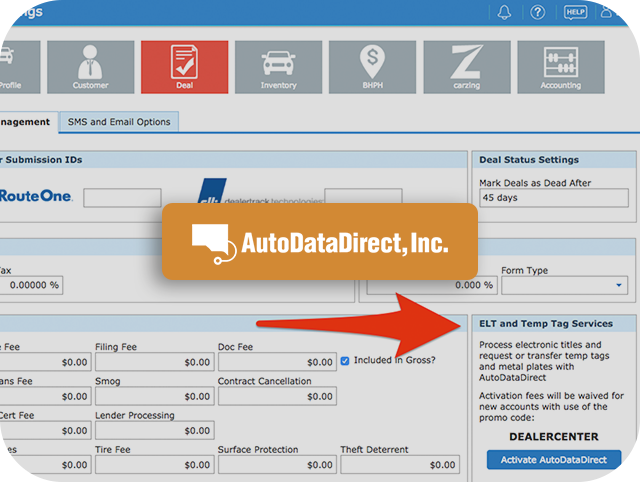
Task: Click the Surface Protection amount field
Action: click(278, 465)
